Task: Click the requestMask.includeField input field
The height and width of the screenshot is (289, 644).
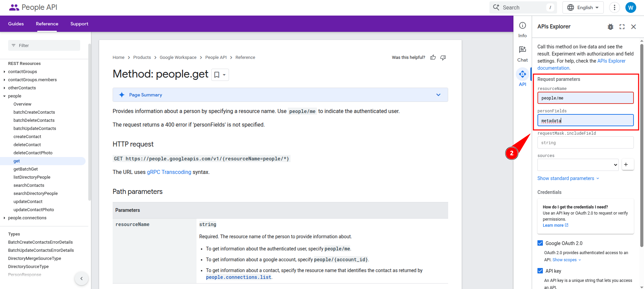Action: coord(585,143)
